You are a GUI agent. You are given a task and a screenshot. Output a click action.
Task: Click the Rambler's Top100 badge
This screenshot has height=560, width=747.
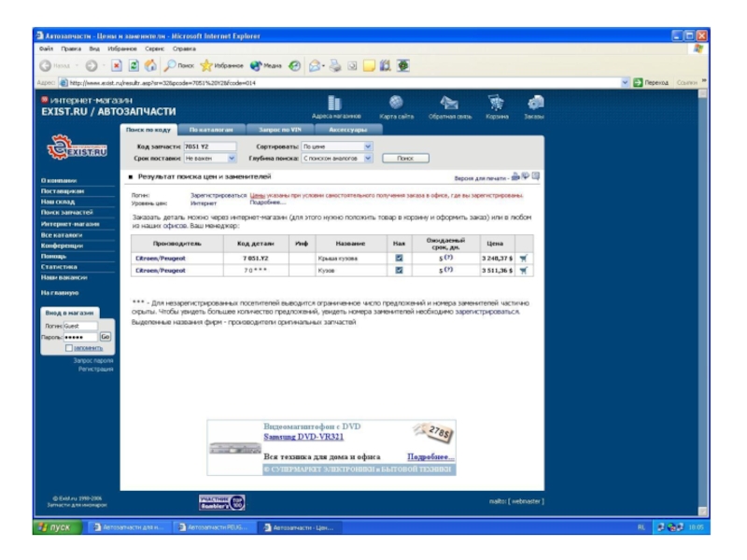[x=222, y=502]
